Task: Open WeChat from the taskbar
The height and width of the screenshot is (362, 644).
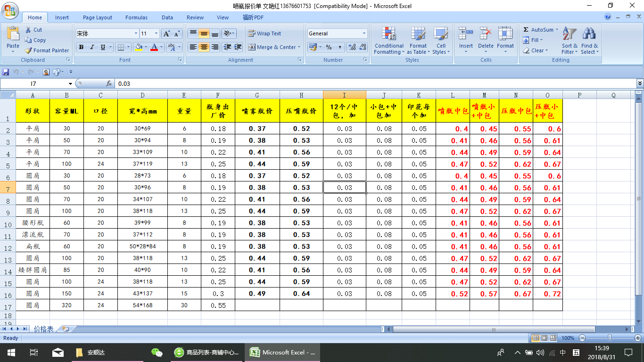Action: coord(157,352)
